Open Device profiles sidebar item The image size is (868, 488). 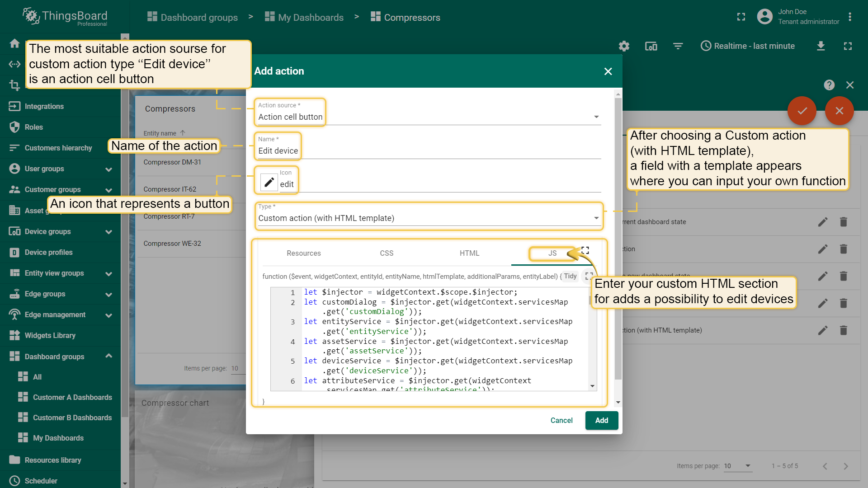[x=60, y=252]
